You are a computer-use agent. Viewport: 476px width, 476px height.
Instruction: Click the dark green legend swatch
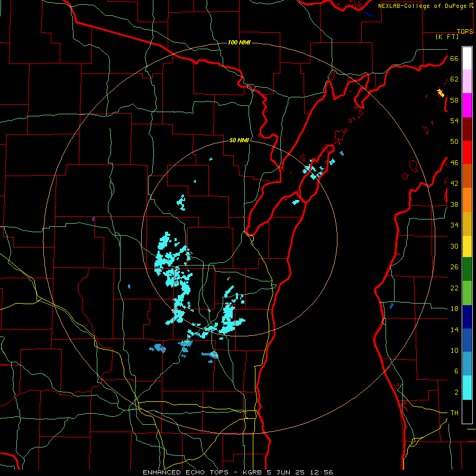467,269
